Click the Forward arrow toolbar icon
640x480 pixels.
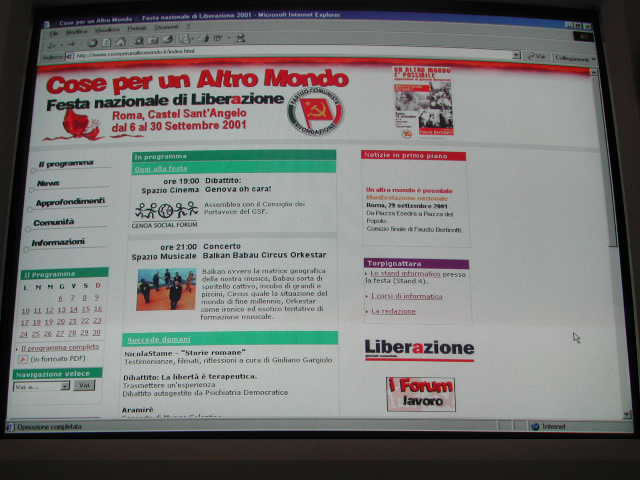[71, 43]
